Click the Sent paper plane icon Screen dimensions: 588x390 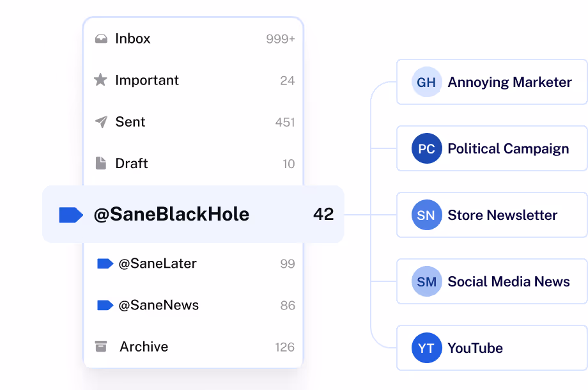(x=101, y=121)
